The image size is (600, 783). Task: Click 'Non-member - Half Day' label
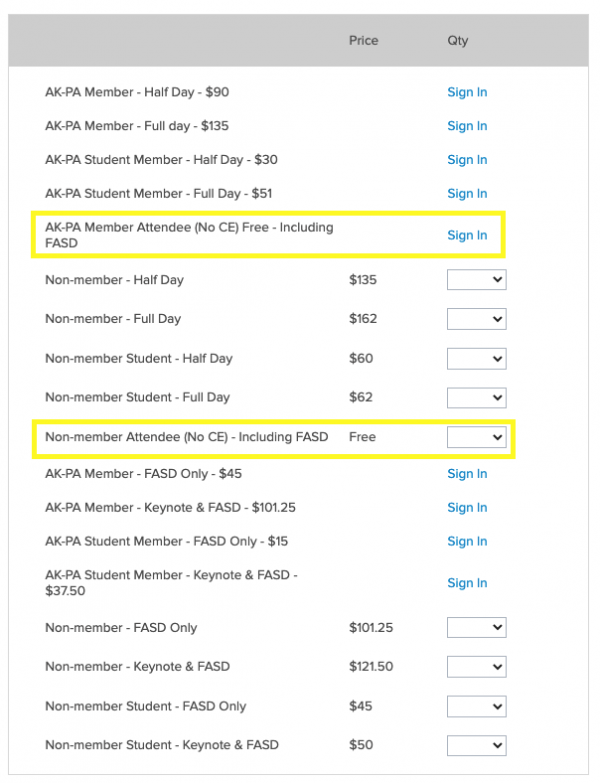(114, 280)
